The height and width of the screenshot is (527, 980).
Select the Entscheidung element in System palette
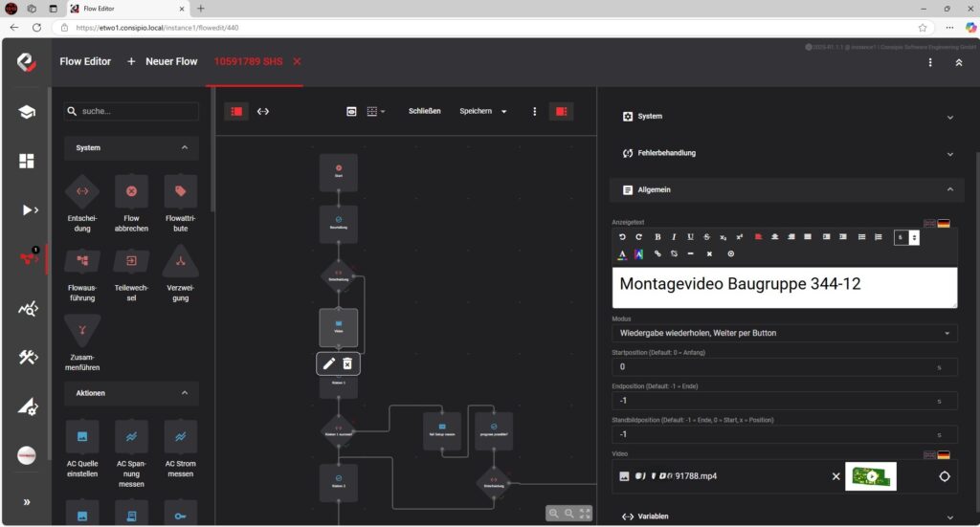point(82,191)
